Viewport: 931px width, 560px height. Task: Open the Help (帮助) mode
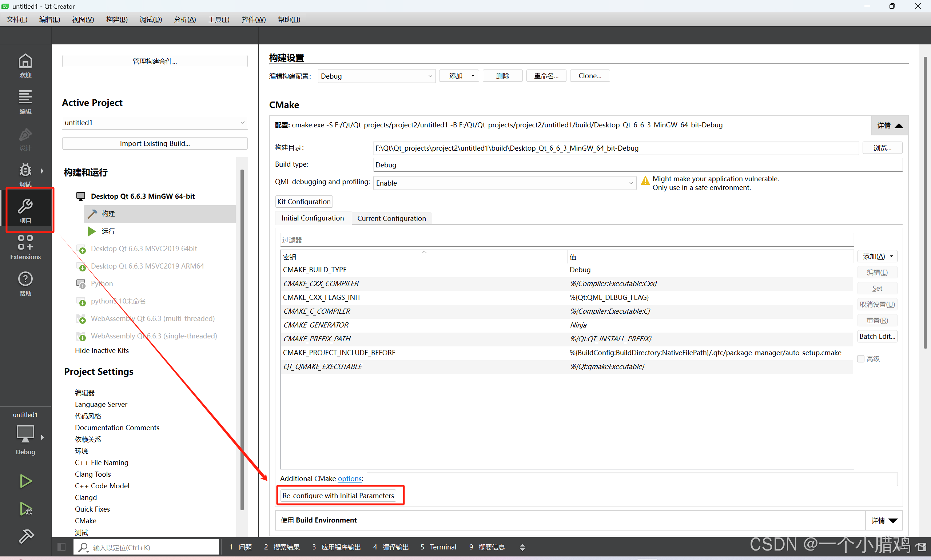(25, 284)
